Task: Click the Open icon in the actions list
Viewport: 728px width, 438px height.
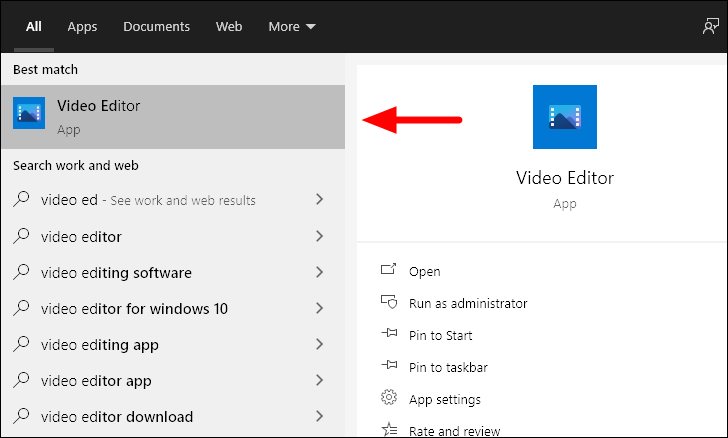Action: (388, 269)
